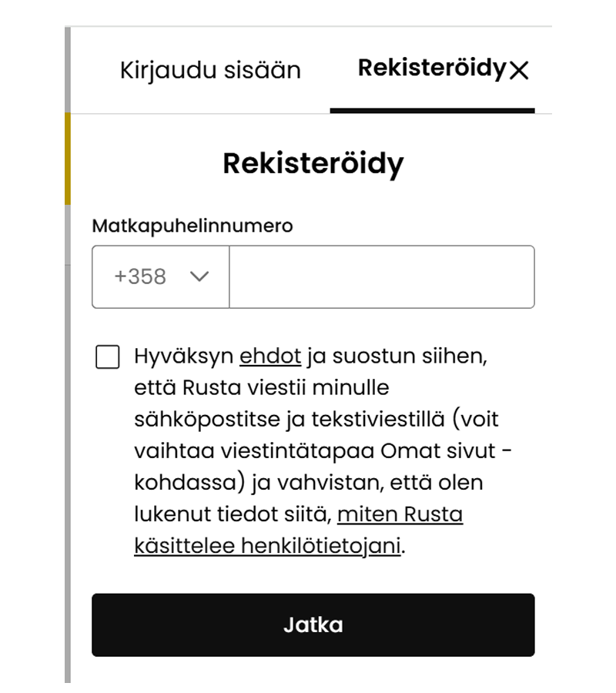Screen dimensions: 616x693
Task: Open 'käsittelee henkilötietojani' privacy link line
Action: [267, 546]
